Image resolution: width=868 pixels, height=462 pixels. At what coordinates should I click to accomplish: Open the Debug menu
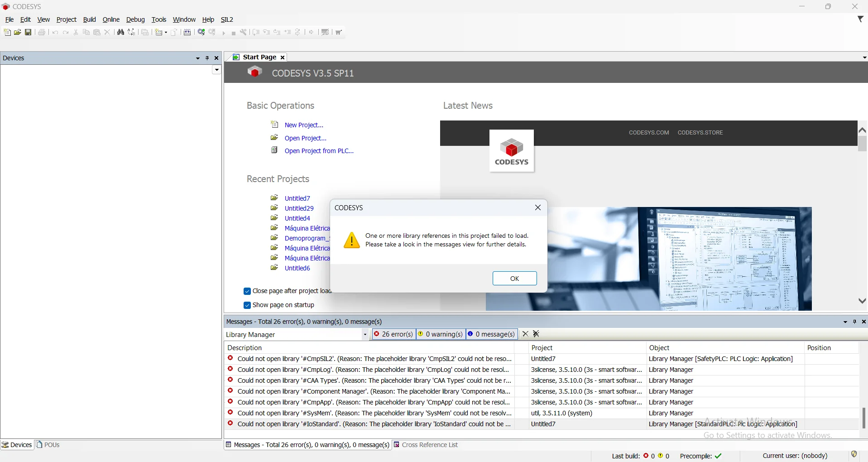[x=135, y=19]
